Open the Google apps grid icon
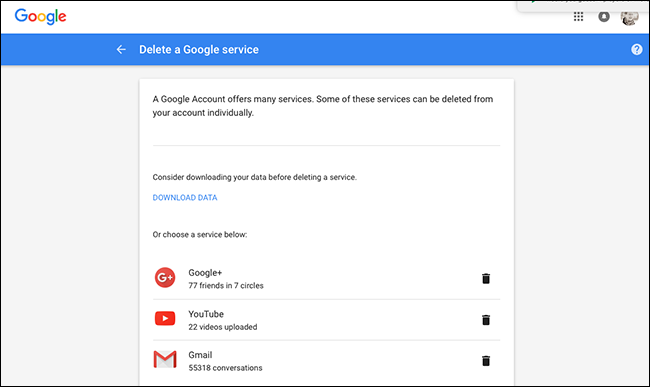Screen dimensions: 650x387 (578, 17)
